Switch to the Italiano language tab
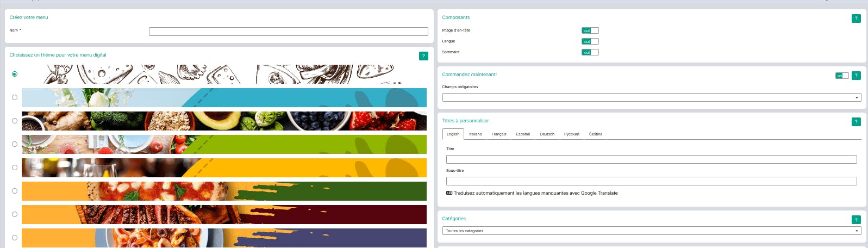 (x=476, y=134)
